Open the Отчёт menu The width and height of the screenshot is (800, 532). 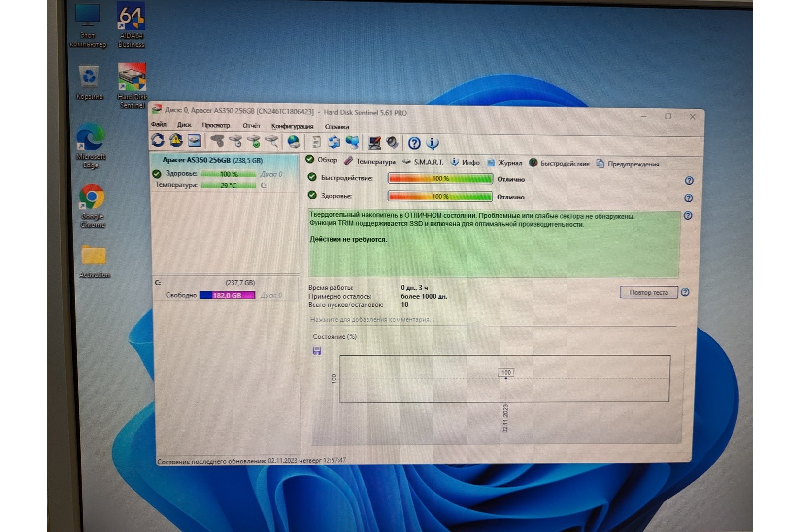point(251,126)
